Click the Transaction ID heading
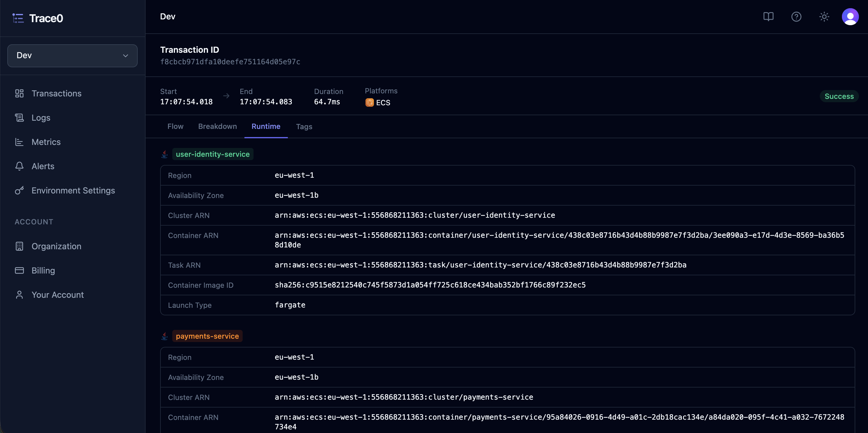 coord(189,50)
